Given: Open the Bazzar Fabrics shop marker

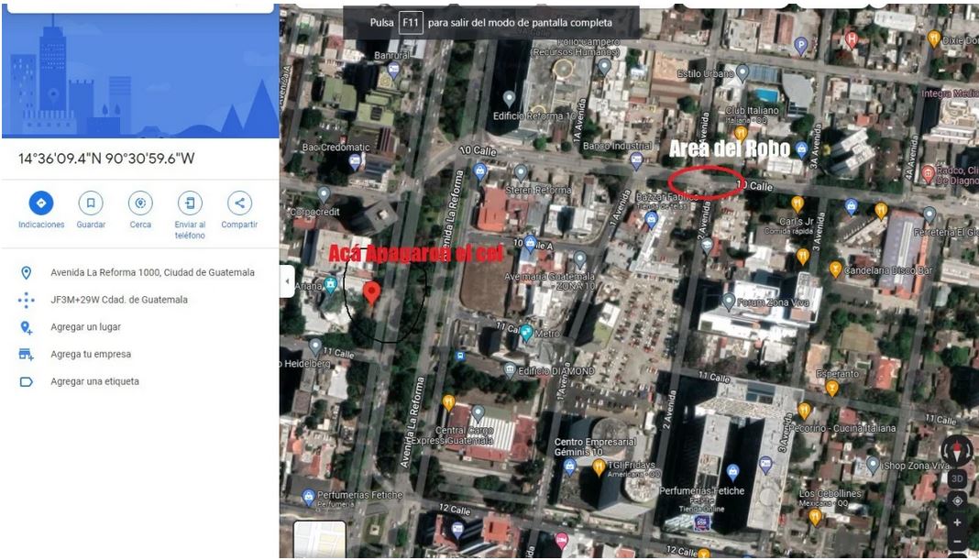Looking at the screenshot, I should (x=651, y=219).
